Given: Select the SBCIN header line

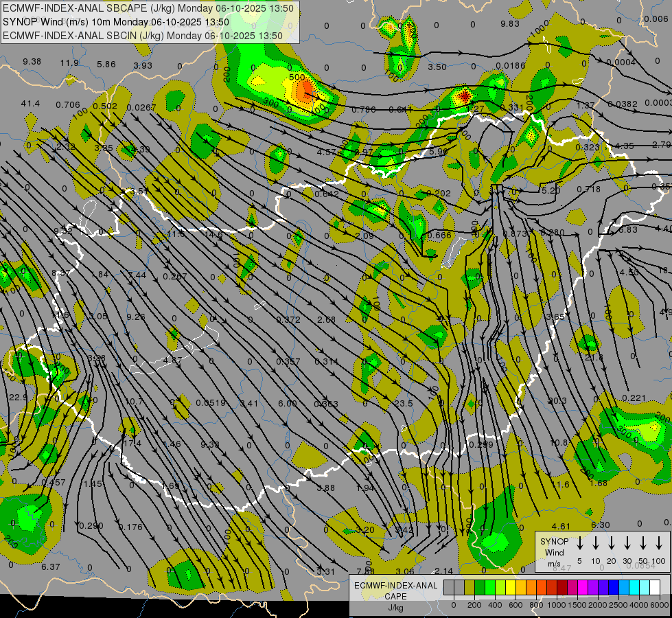Looking at the screenshot, I should (143, 36).
